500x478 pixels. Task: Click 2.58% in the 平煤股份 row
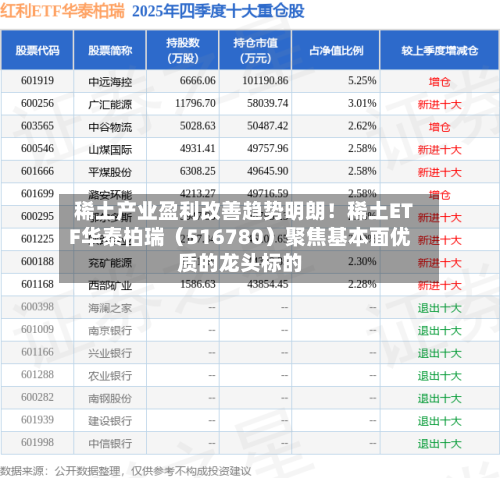click(362, 171)
